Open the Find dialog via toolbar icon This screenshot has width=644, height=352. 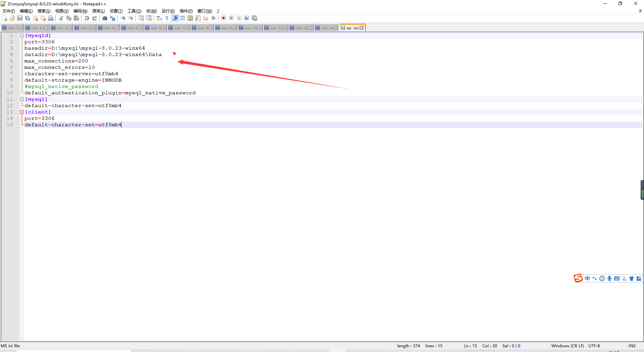point(105,18)
